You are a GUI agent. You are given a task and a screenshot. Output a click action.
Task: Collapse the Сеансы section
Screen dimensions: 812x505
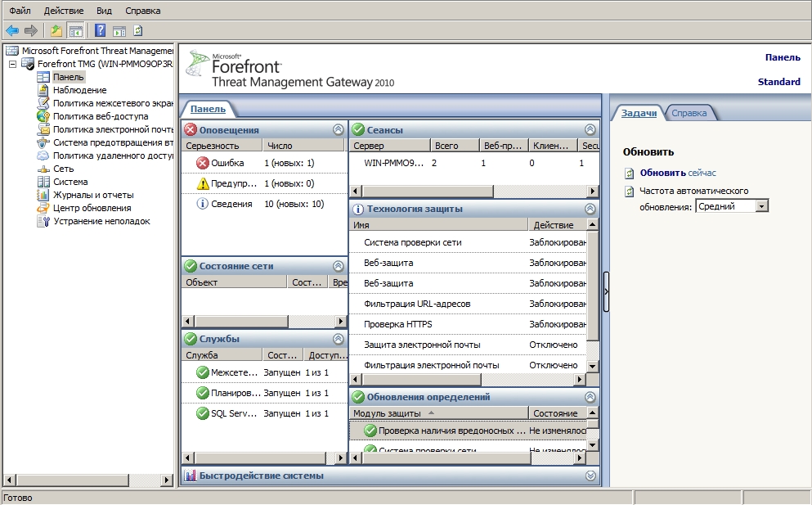coord(590,129)
